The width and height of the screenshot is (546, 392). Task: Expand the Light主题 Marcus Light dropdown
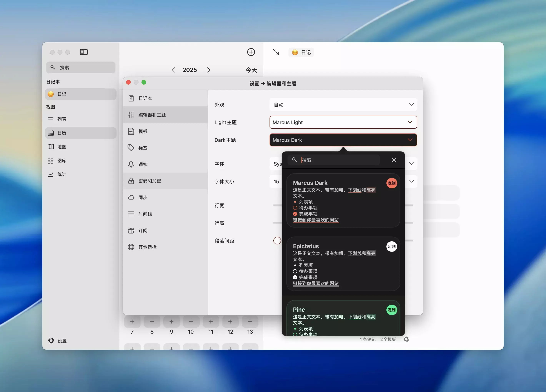pos(343,122)
